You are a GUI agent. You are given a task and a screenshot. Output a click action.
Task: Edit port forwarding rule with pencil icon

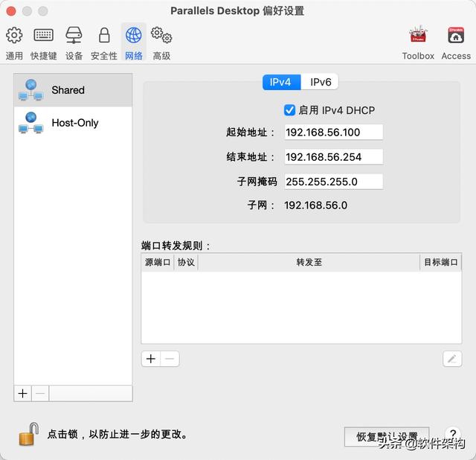click(452, 359)
